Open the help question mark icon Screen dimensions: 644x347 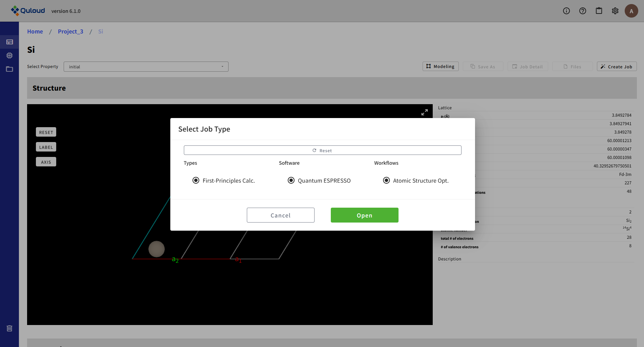[x=583, y=11]
